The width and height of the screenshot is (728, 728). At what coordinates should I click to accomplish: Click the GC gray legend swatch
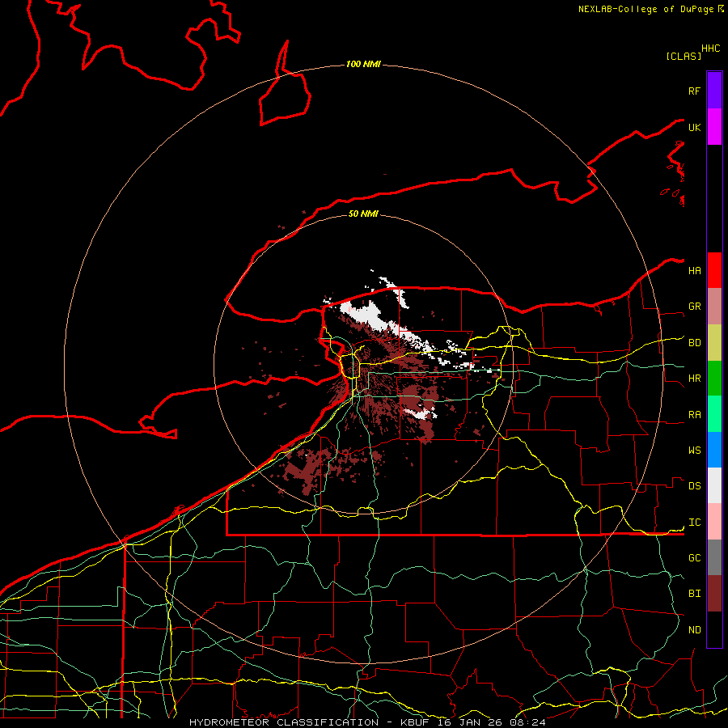(714, 557)
